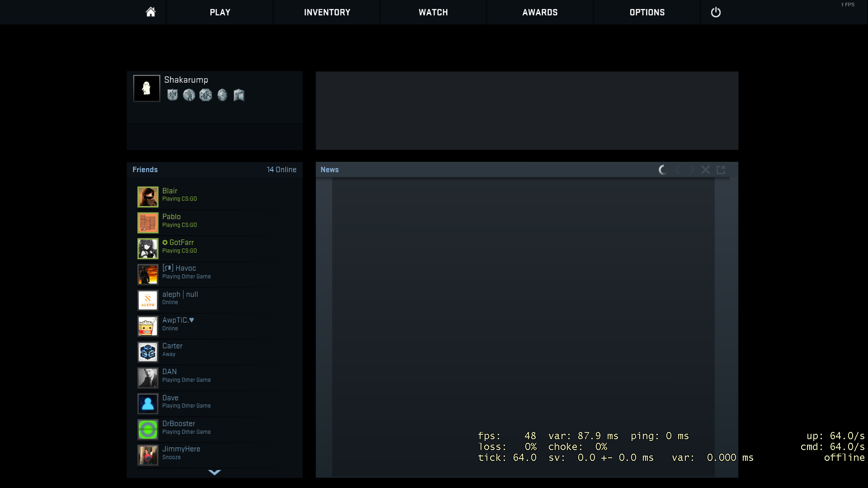Click the shield team medal icon

click(x=172, y=95)
